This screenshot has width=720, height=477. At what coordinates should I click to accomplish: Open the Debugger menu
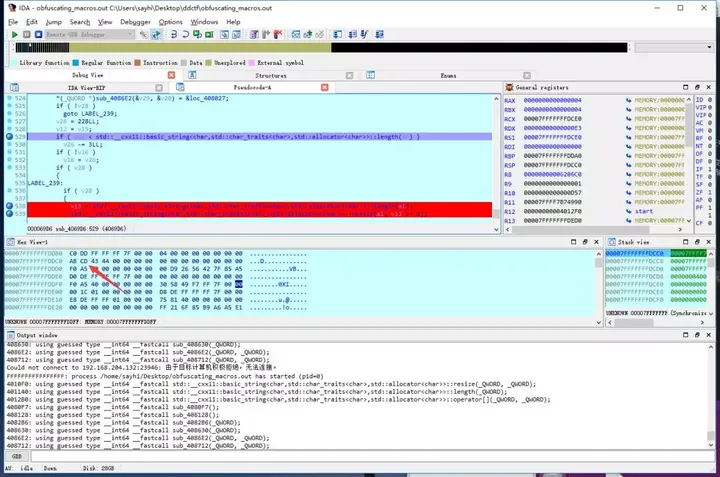click(135, 22)
